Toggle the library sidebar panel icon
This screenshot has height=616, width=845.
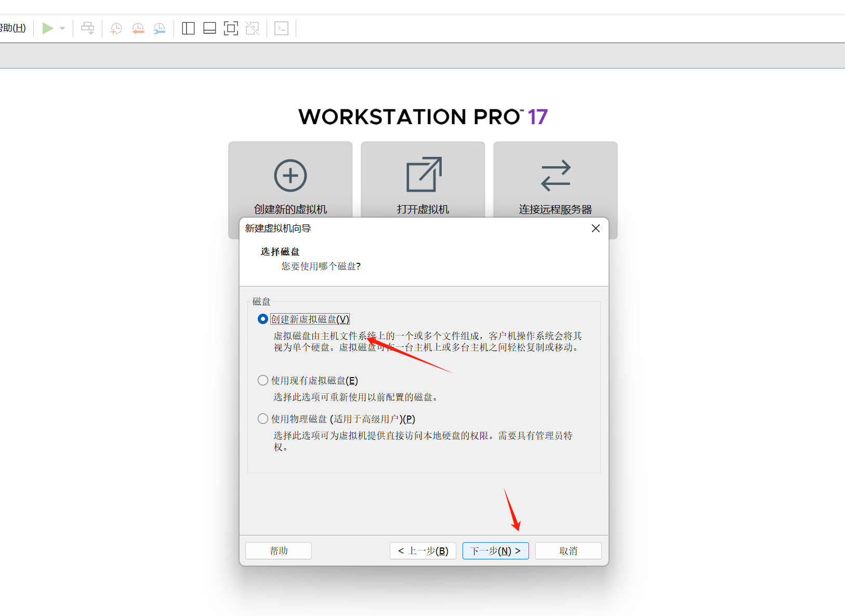188,29
